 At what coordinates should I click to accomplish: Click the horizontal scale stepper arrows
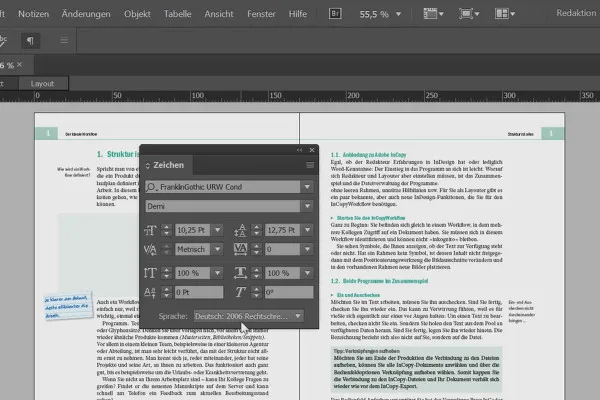tap(256, 273)
